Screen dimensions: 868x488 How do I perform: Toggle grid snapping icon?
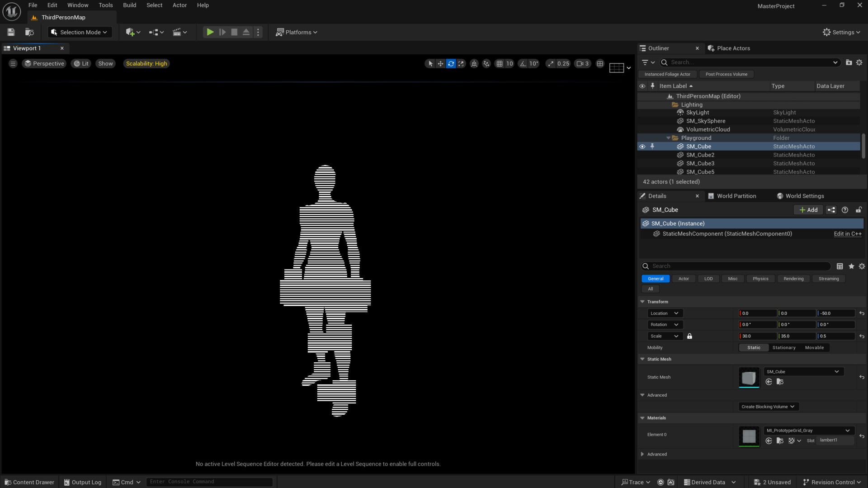[500, 64]
